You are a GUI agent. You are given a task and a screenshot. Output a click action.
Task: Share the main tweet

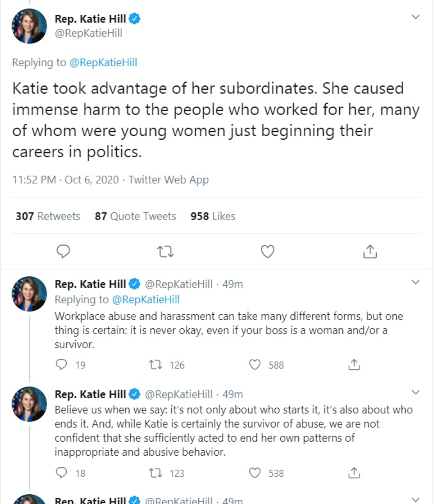pyautogui.click(x=370, y=252)
